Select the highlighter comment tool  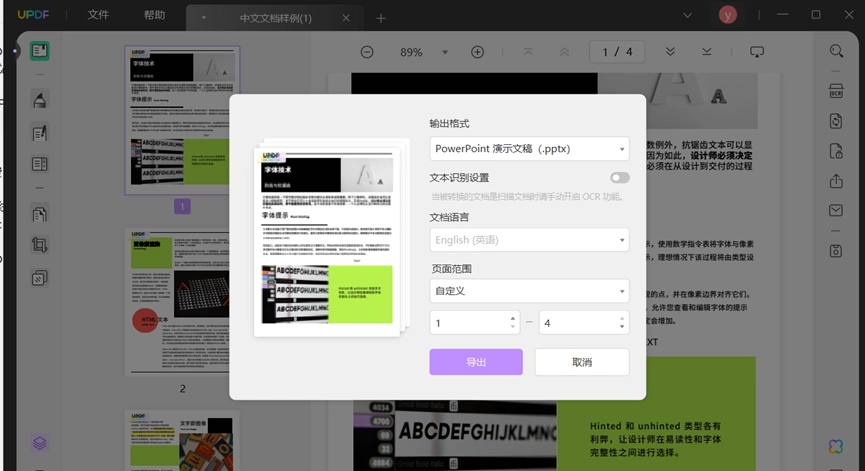tap(39, 100)
